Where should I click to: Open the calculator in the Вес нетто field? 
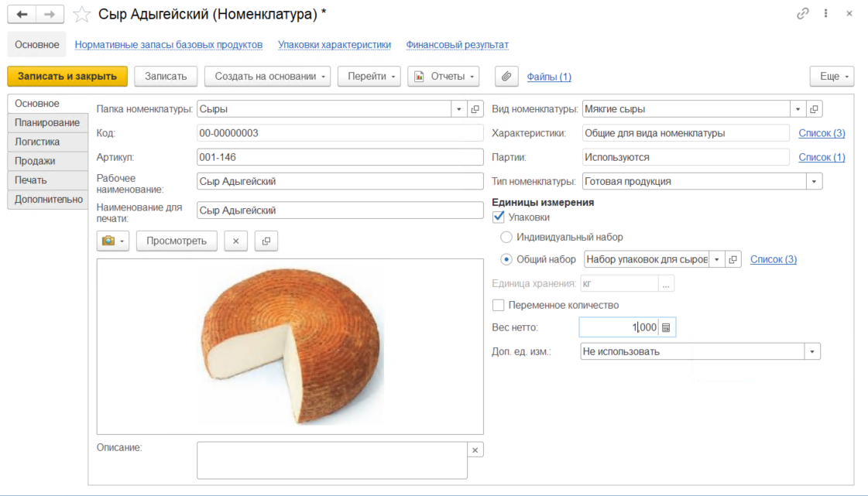(667, 328)
